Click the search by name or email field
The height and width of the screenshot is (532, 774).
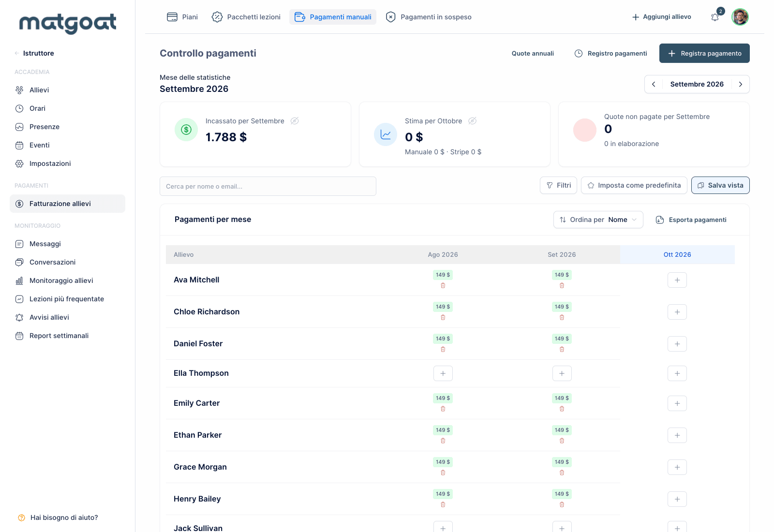(x=268, y=186)
